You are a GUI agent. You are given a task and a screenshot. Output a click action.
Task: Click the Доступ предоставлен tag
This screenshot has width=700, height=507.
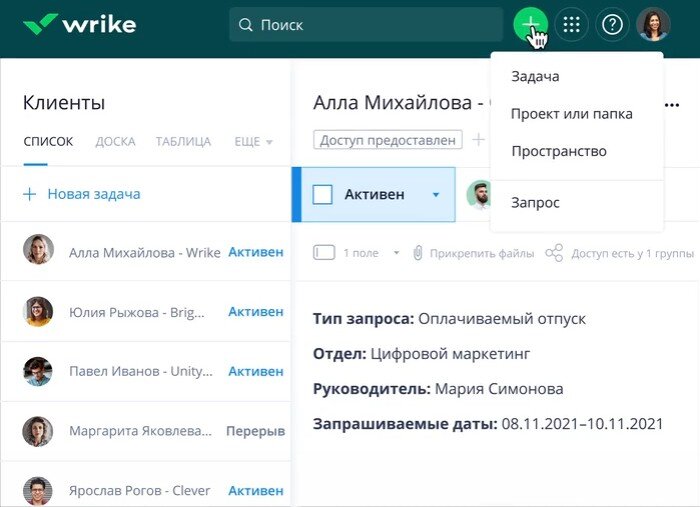pos(388,140)
